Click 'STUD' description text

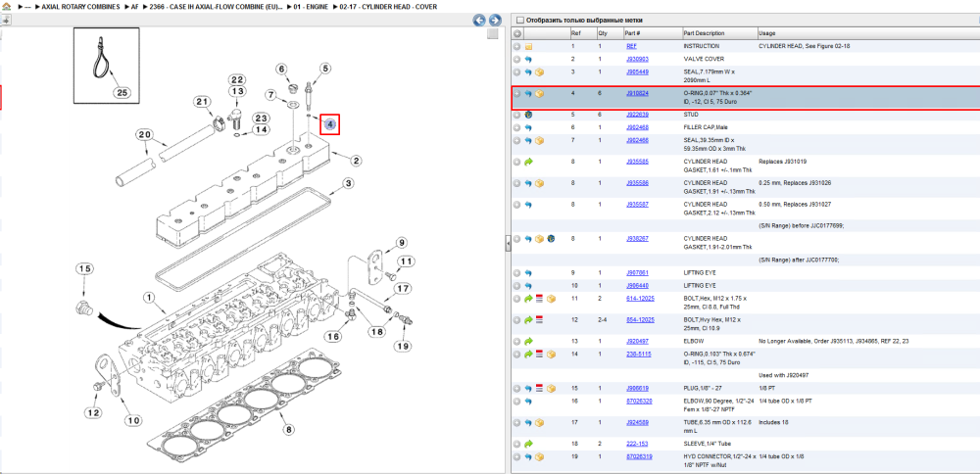[x=691, y=115]
